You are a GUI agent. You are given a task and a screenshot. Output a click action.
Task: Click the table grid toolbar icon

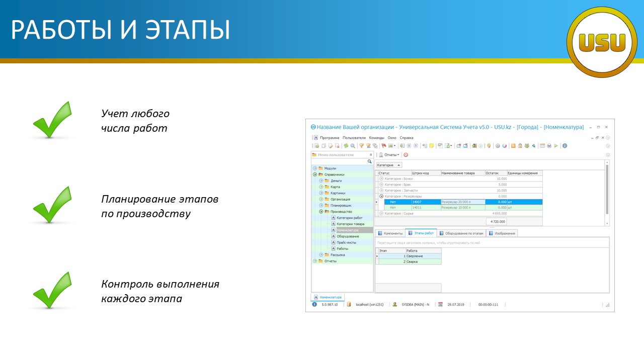tap(542, 146)
